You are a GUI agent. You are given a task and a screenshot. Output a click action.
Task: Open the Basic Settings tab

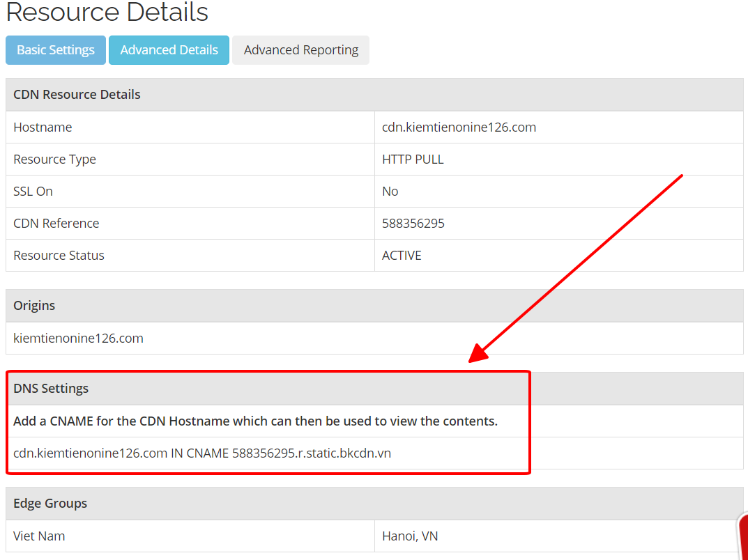click(56, 50)
